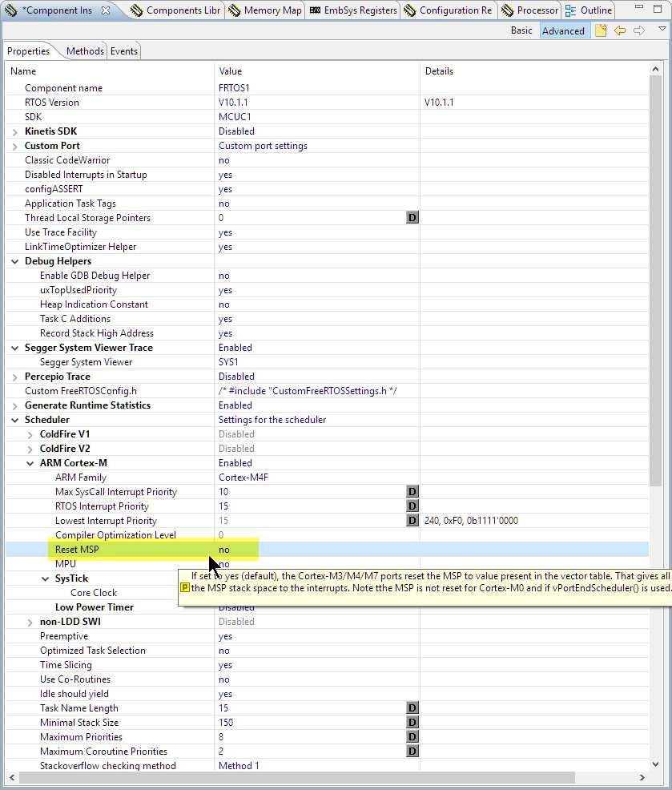Viewport: 672px width, 790px height.
Task: Click D icon for Task Name Length
Action: (412, 708)
